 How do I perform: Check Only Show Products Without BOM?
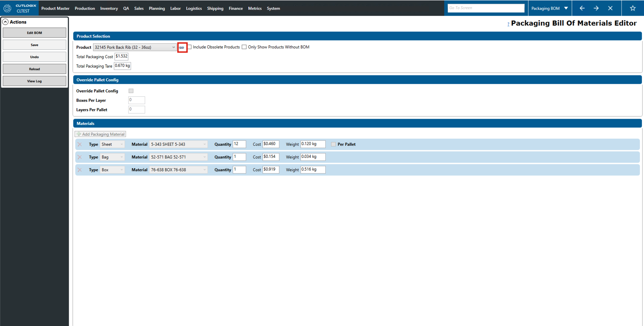coord(244,47)
